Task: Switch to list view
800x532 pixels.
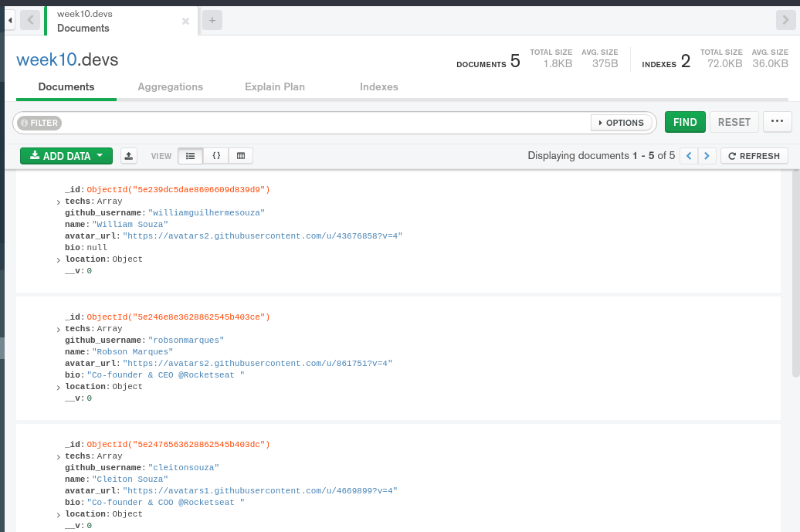Action: pyautogui.click(x=190, y=156)
